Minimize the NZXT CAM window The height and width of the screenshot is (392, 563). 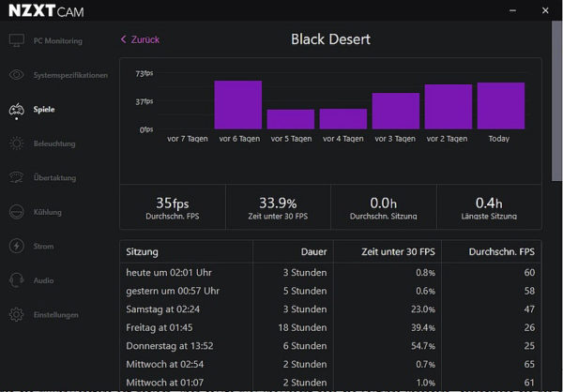coord(512,10)
